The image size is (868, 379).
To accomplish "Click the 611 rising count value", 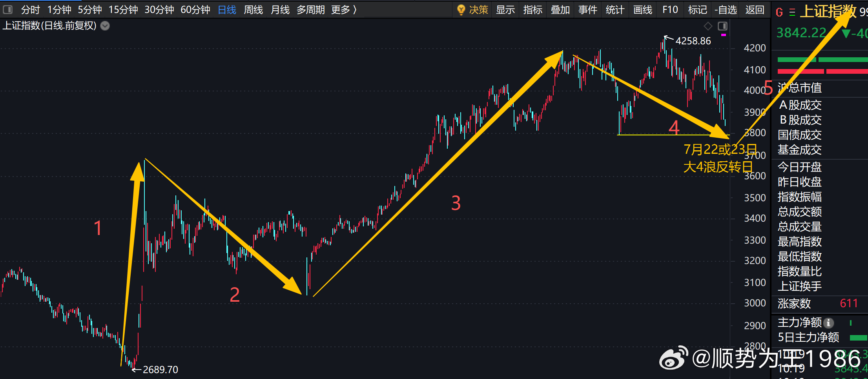I will click(x=849, y=303).
